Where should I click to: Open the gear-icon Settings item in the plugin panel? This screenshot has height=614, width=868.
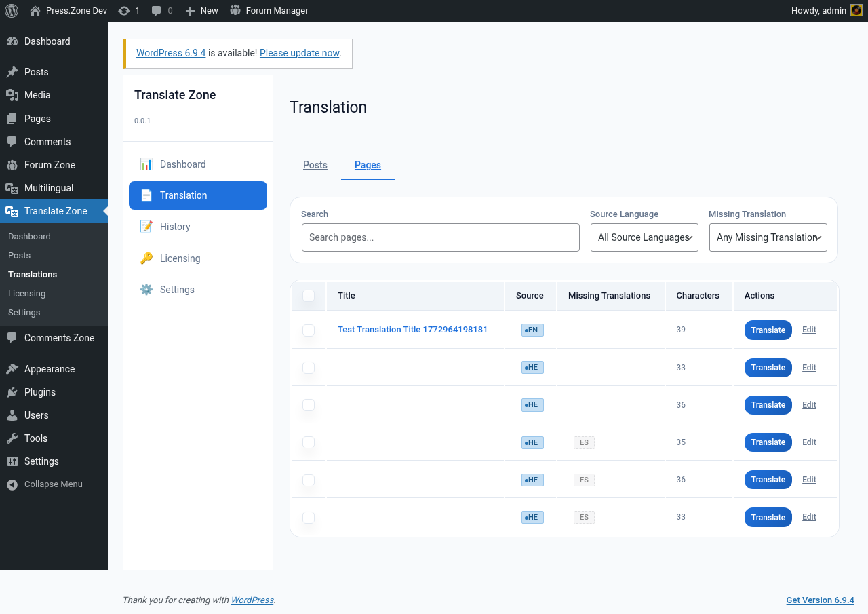(x=198, y=290)
